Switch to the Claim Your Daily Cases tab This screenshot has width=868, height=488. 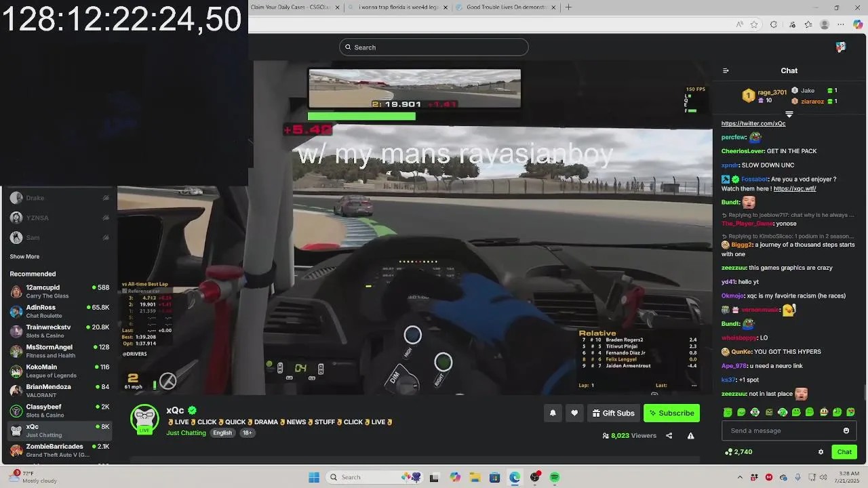point(290,7)
